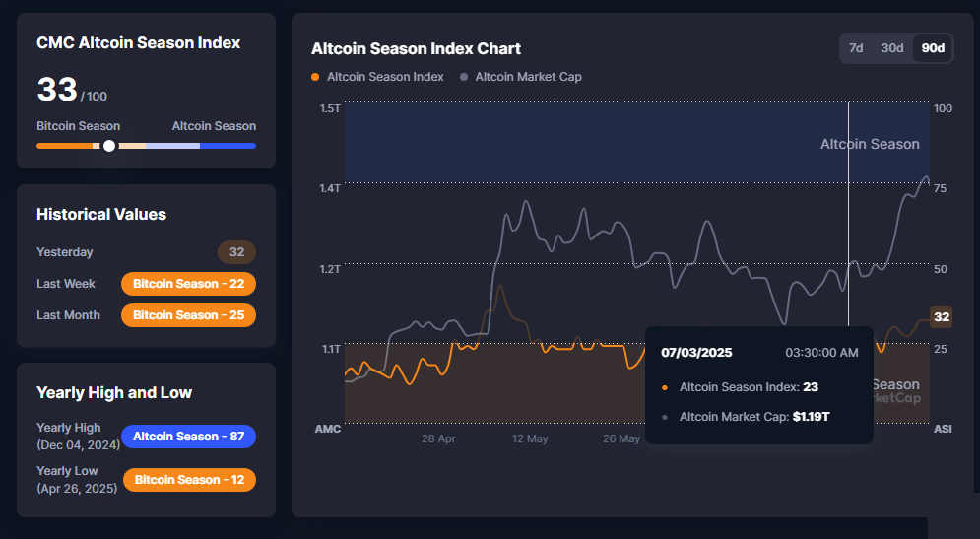Click the blue Altcoin Season gauge segment
This screenshot has height=539, width=980.
click(228, 146)
